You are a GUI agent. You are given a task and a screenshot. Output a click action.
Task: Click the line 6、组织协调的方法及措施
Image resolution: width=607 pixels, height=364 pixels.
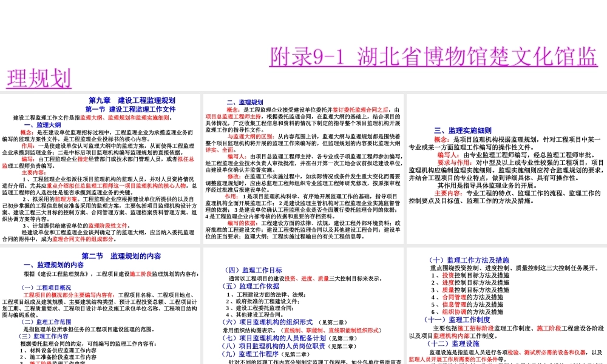[x=467, y=312]
